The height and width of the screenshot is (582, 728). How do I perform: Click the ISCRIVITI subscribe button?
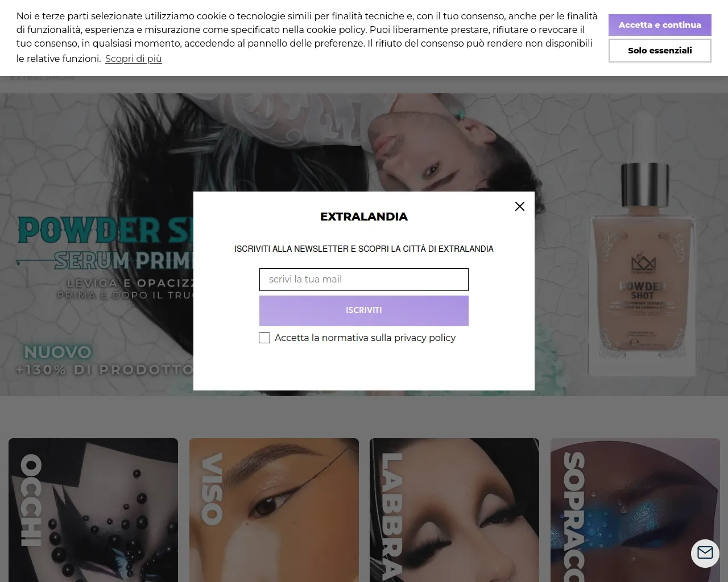point(364,310)
